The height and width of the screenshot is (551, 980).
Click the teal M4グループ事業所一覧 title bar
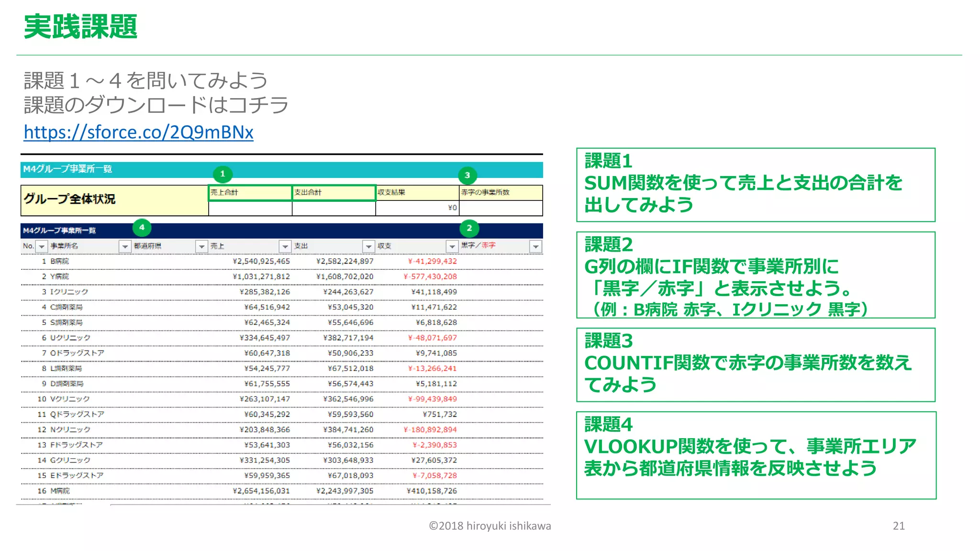[x=282, y=170]
